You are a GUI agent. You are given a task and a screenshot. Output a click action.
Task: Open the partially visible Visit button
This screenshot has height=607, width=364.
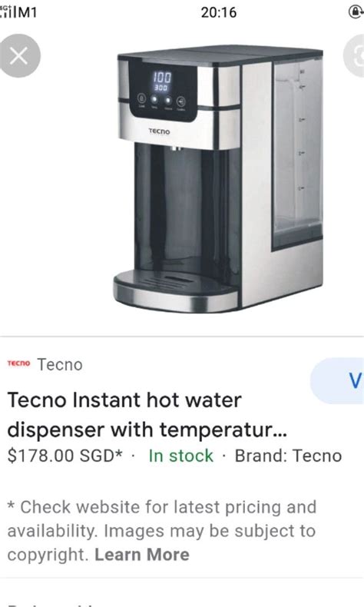[338, 381]
